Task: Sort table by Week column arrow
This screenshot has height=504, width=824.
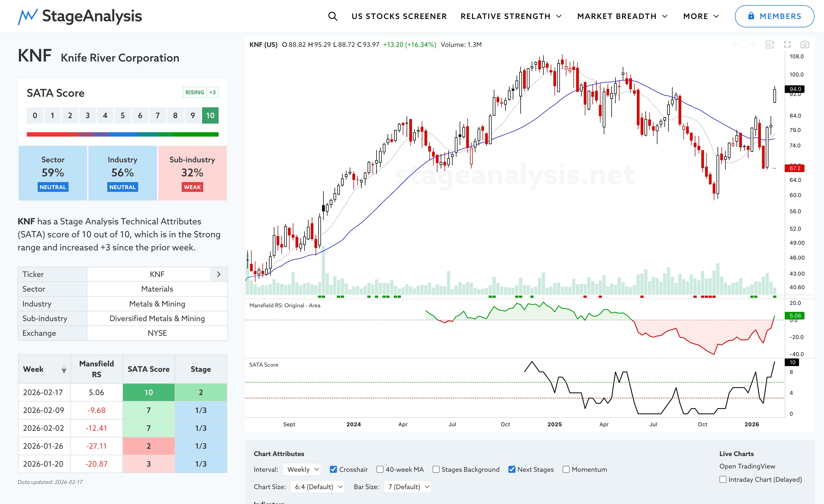Action: pyautogui.click(x=64, y=370)
